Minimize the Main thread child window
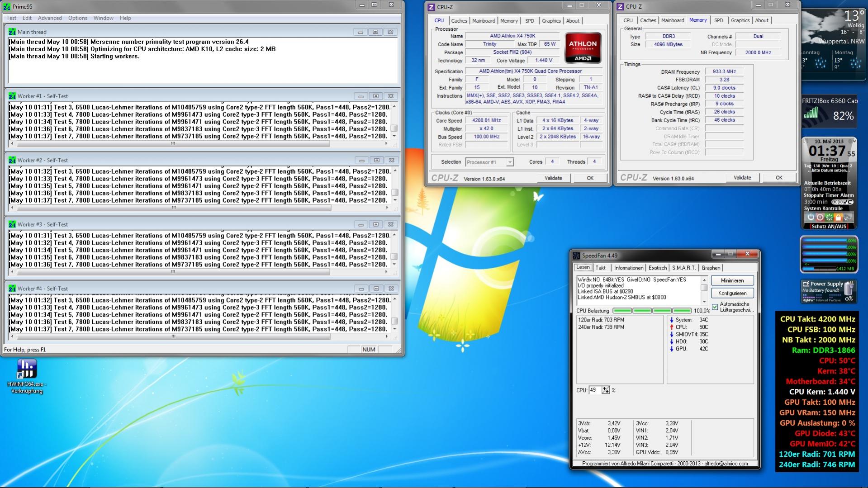This screenshot has width=868, height=488. [x=360, y=32]
